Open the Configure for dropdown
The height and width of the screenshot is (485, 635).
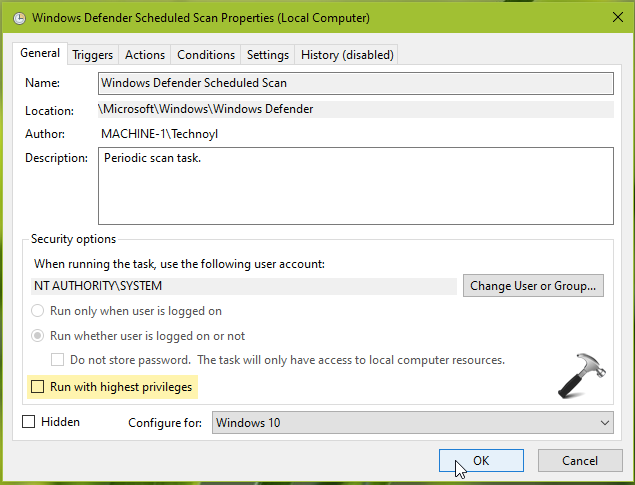coord(413,423)
